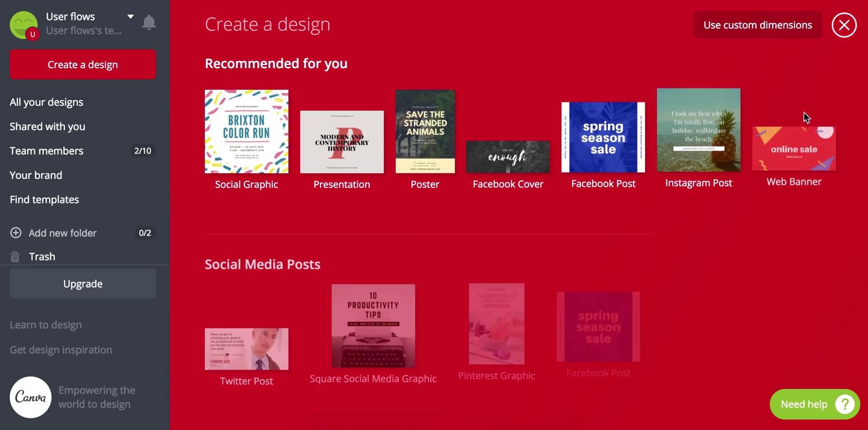The height and width of the screenshot is (430, 868).
Task: Select the Twitter Post thumbnail
Action: click(246, 349)
